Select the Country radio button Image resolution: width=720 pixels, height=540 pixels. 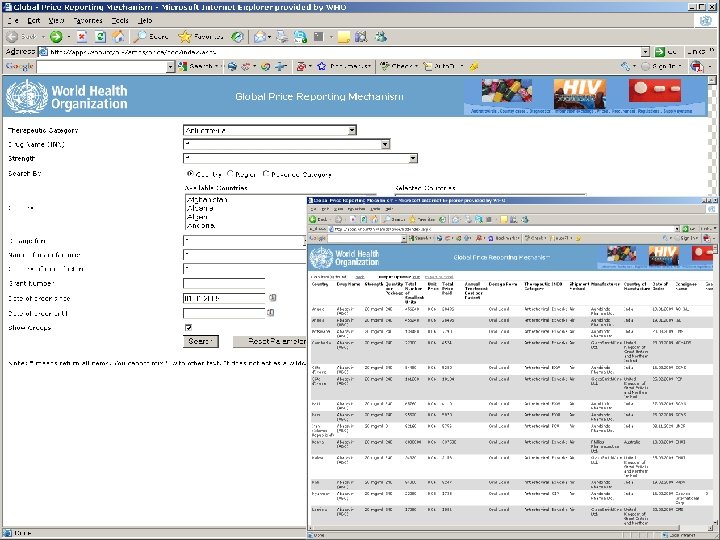pyautogui.click(x=190, y=174)
